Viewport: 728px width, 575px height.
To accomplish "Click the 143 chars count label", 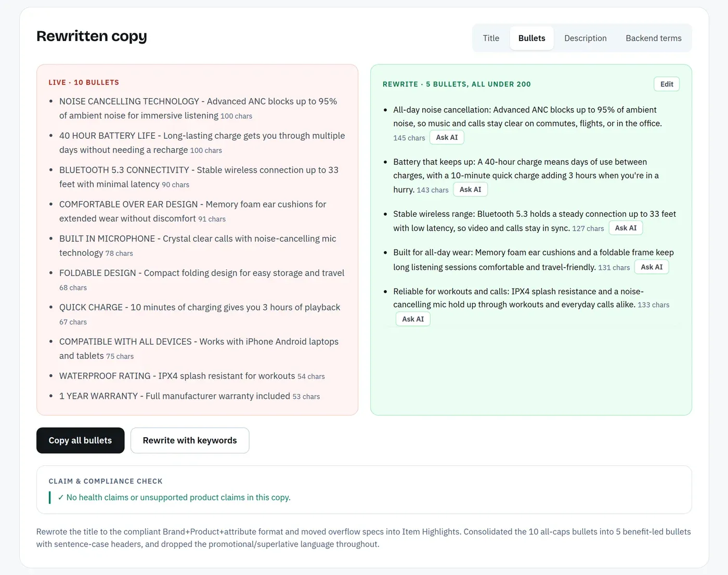I will coord(433,190).
